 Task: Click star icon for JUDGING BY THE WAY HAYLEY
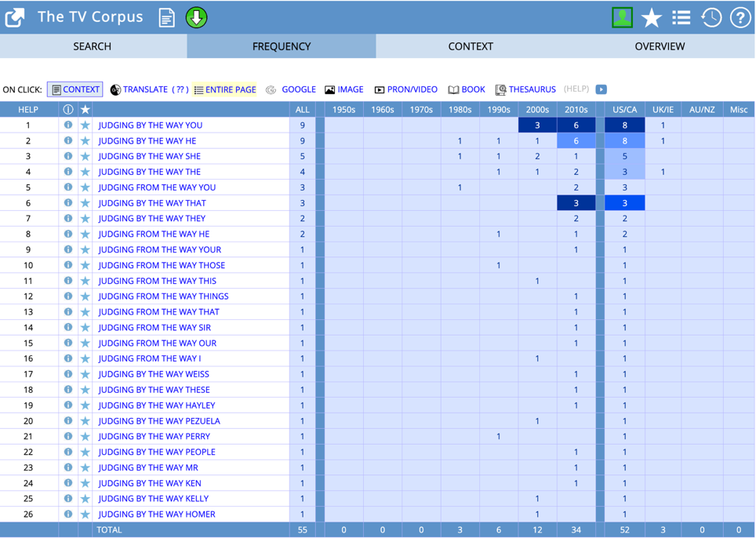pyautogui.click(x=85, y=405)
